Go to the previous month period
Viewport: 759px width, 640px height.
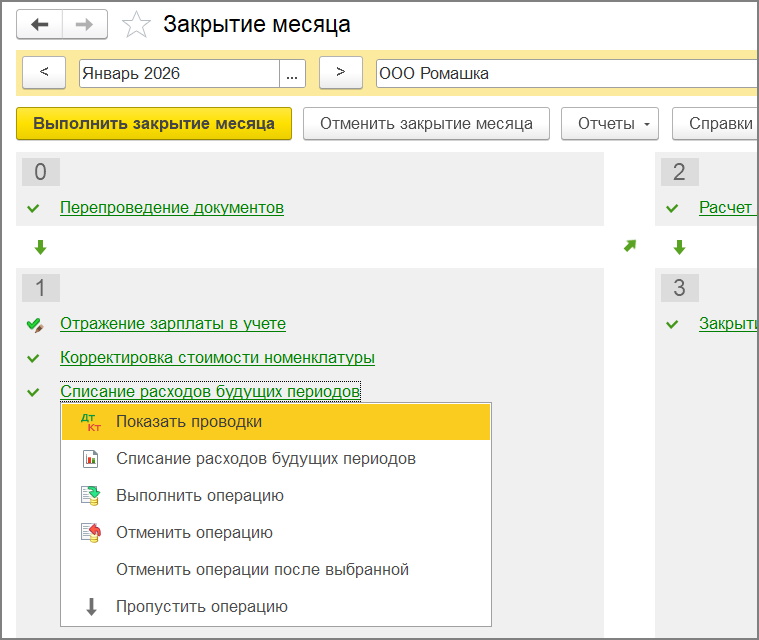pos(43,73)
